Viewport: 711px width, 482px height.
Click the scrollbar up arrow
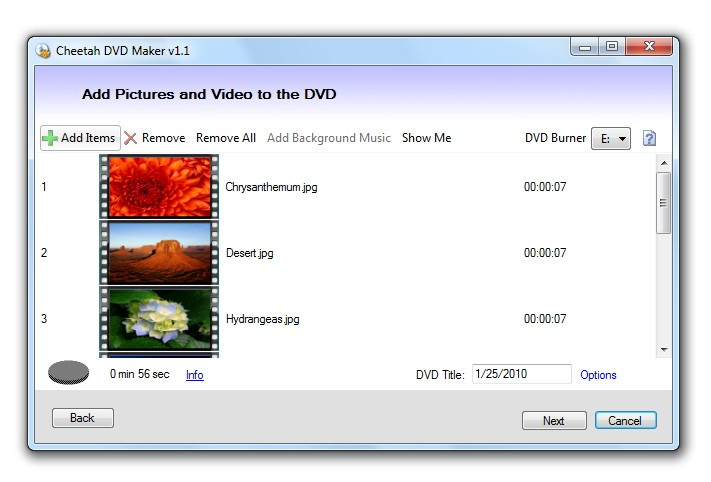(x=664, y=163)
